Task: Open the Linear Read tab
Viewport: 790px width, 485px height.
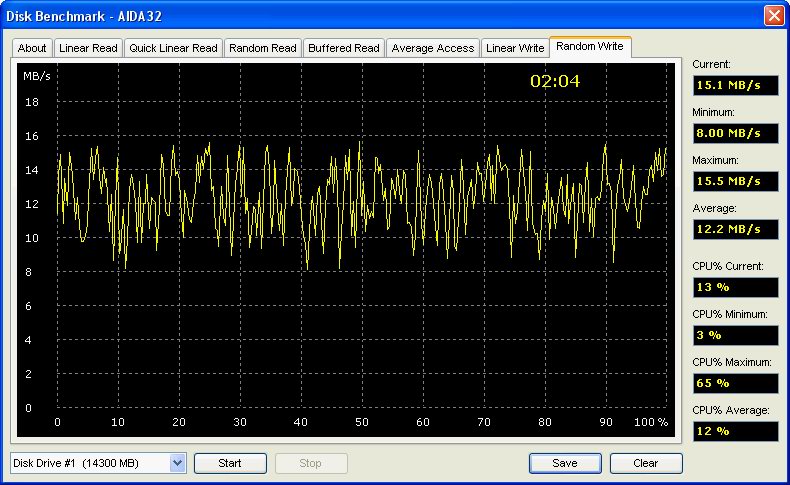Action: [88, 48]
